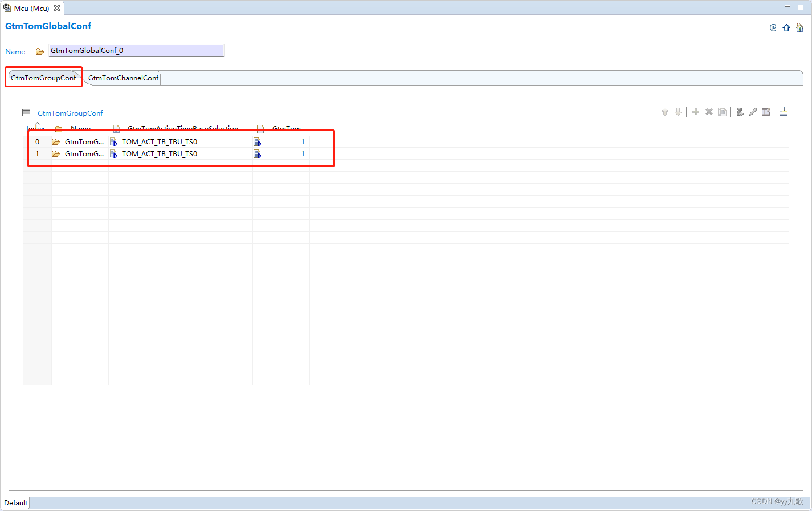Viewport: 812px width, 511px height.
Task: Select TOM_ACT_TB_TBU_TS0 value in row 0
Action: [160, 142]
